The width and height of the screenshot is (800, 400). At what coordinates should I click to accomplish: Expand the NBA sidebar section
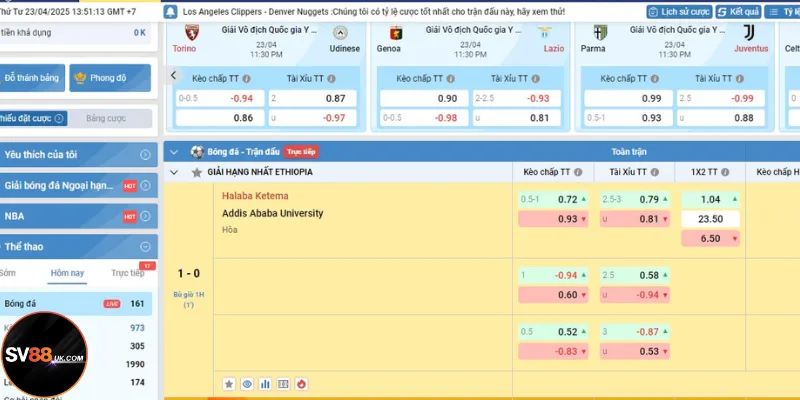(x=145, y=216)
